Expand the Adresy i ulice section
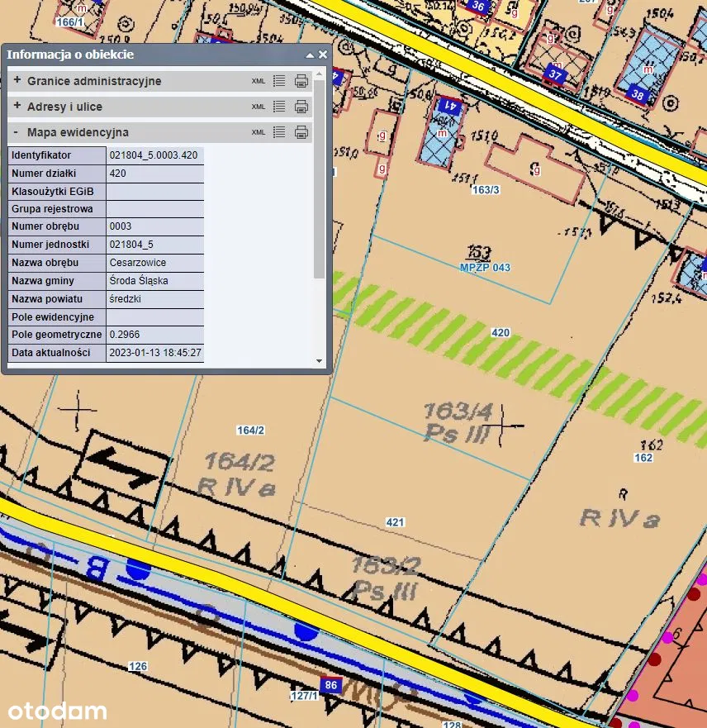The width and height of the screenshot is (707, 728). pos(17,107)
